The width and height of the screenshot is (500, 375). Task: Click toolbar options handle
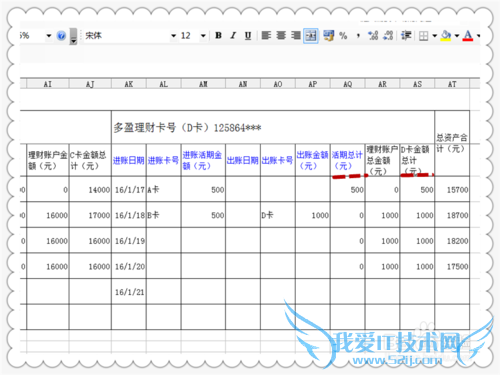pyautogui.click(x=74, y=36)
